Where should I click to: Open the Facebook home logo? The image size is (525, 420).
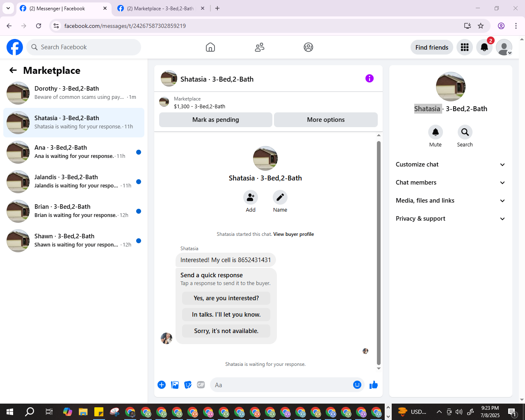click(x=15, y=47)
